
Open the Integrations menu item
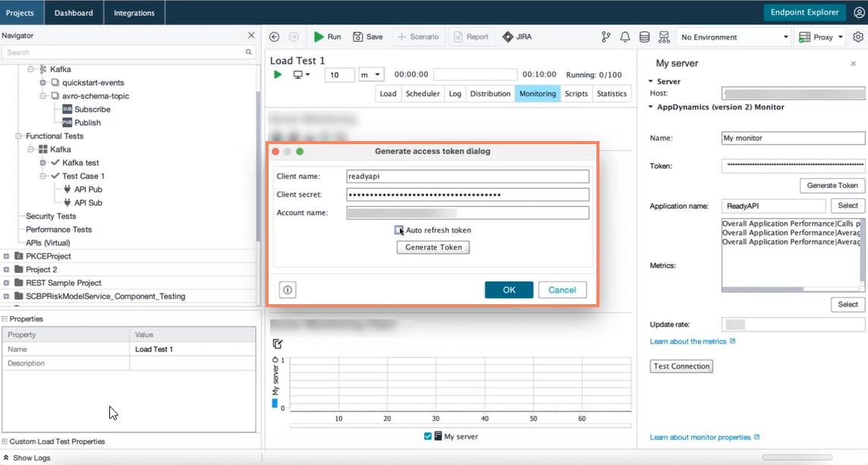click(x=134, y=12)
